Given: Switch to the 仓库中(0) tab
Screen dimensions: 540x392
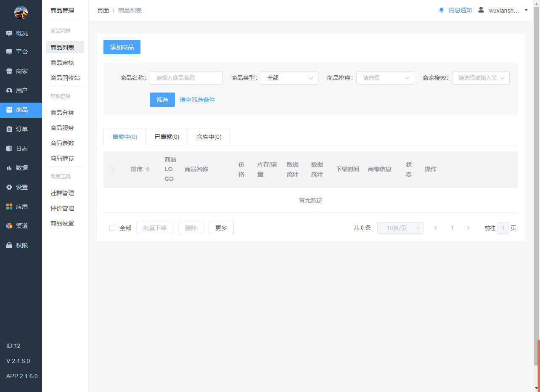Looking at the screenshot, I should (x=209, y=137).
